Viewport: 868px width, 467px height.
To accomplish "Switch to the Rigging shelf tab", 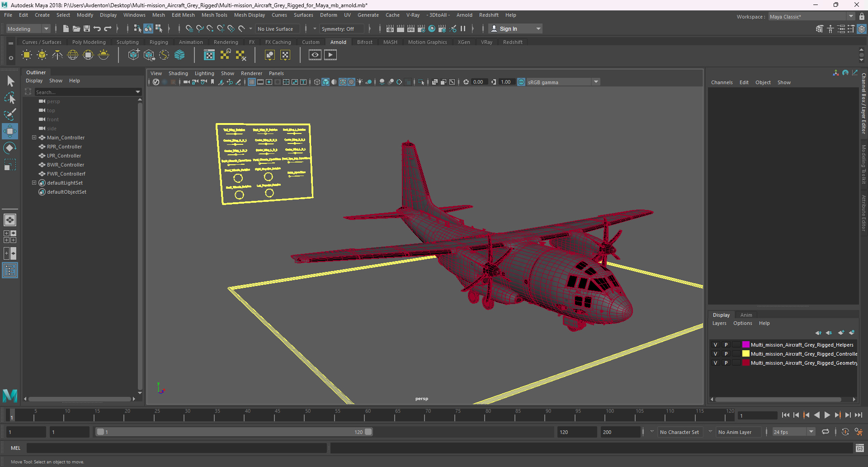I will coord(159,42).
